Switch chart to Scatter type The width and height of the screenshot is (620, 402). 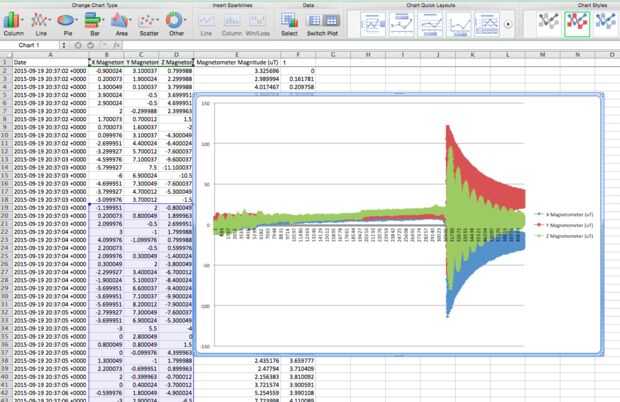tap(149, 24)
